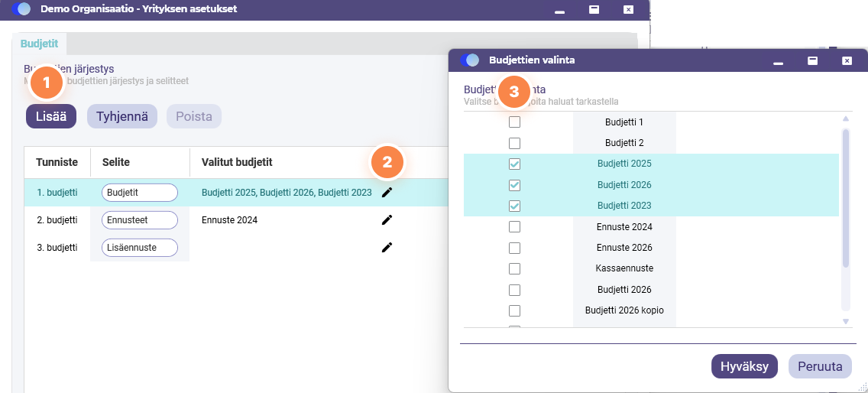Click the selected budgets text of 1. budjetti
Viewport: 868px width, 393px height.
(287, 193)
